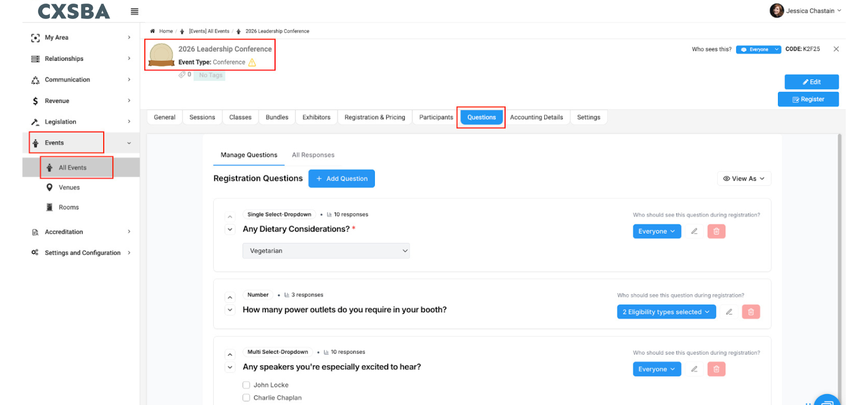Edit the Dietary Considerations question with pencil icon
Image resolution: width=868 pixels, height=405 pixels.
694,232
